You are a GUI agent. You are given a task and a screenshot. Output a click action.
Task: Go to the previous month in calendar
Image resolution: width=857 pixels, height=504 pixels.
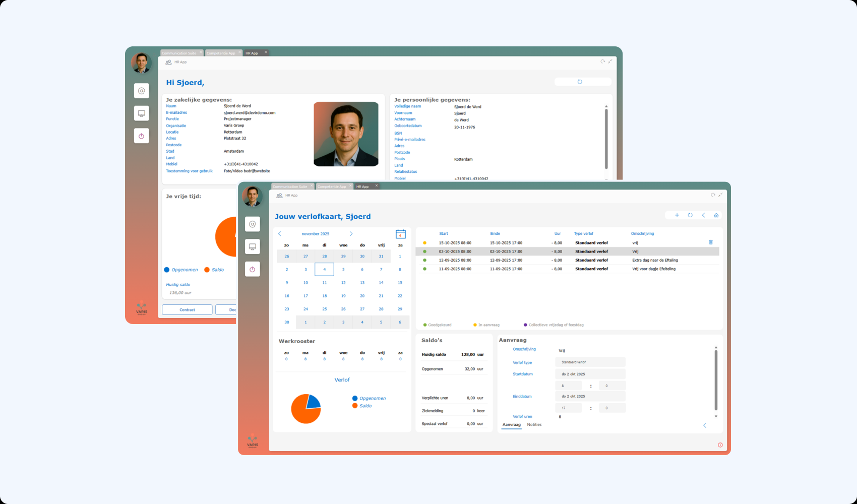(x=280, y=234)
